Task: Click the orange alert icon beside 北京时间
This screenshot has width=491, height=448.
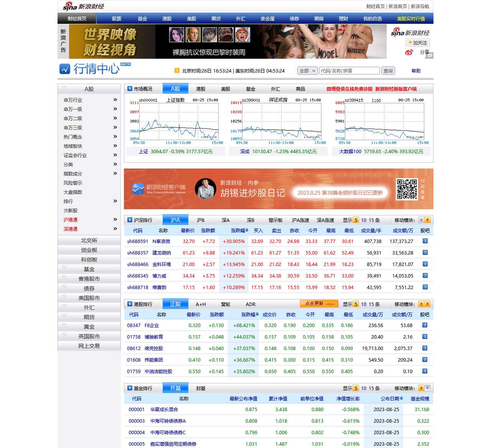Action: [176, 71]
